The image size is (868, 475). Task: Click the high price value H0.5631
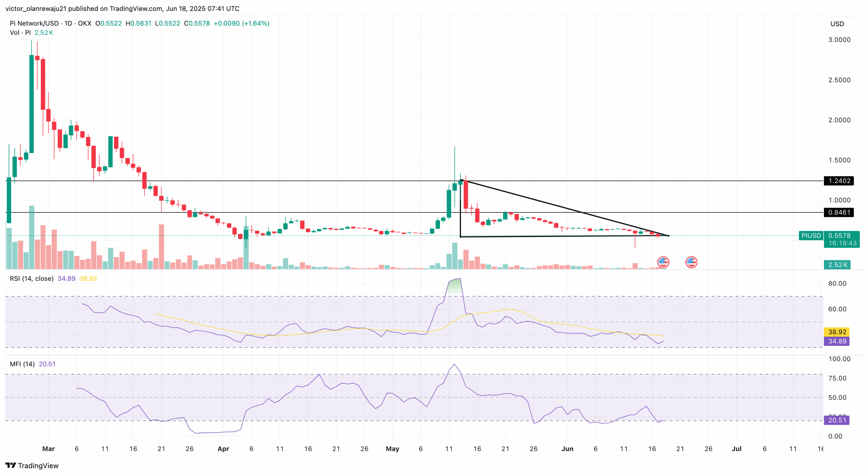[138, 23]
